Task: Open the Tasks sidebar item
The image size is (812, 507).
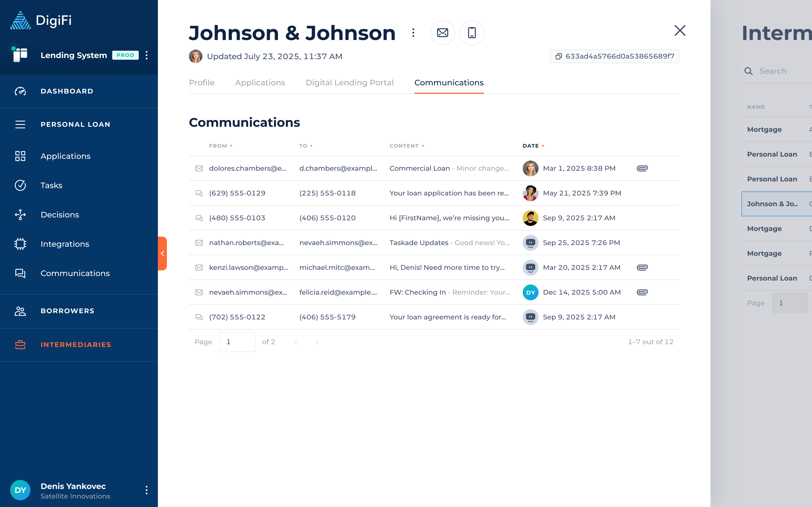Action: 51,185
